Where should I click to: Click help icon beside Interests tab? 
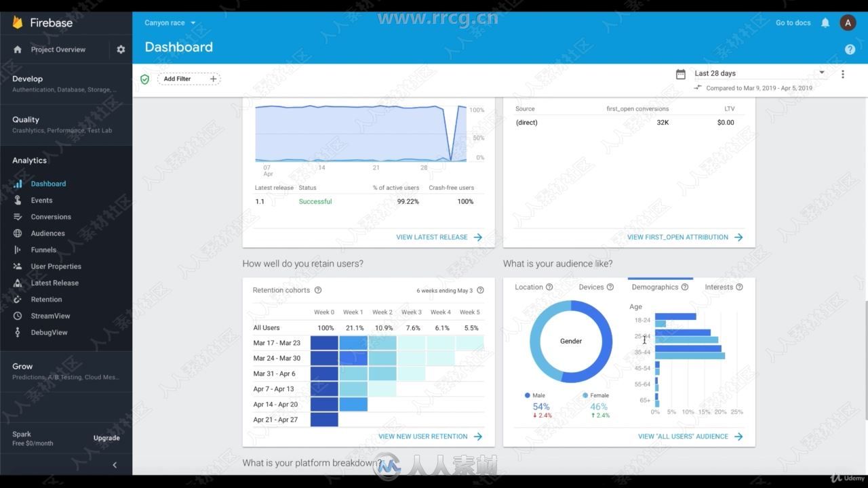point(740,287)
